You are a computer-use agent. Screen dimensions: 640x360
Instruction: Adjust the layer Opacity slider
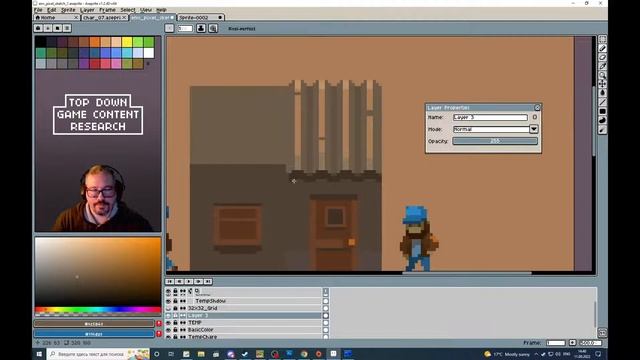click(x=495, y=141)
